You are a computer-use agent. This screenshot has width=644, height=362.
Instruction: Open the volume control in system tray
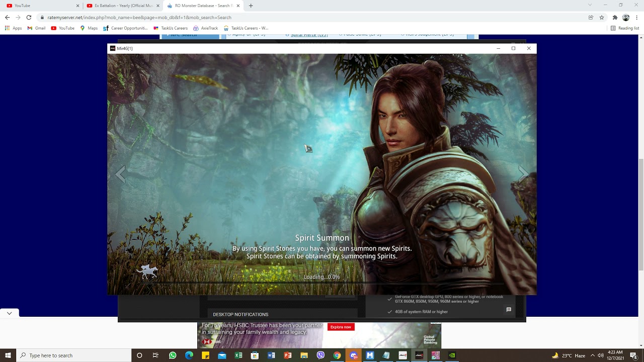(x=601, y=355)
